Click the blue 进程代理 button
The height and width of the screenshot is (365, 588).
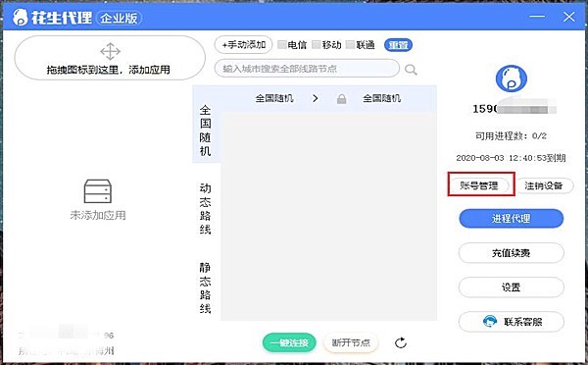[x=512, y=219]
